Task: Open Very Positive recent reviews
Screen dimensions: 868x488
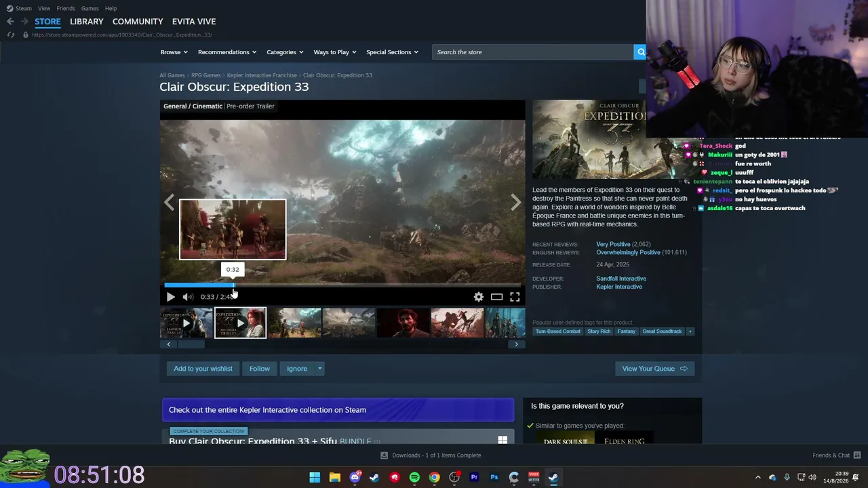Action: point(613,244)
